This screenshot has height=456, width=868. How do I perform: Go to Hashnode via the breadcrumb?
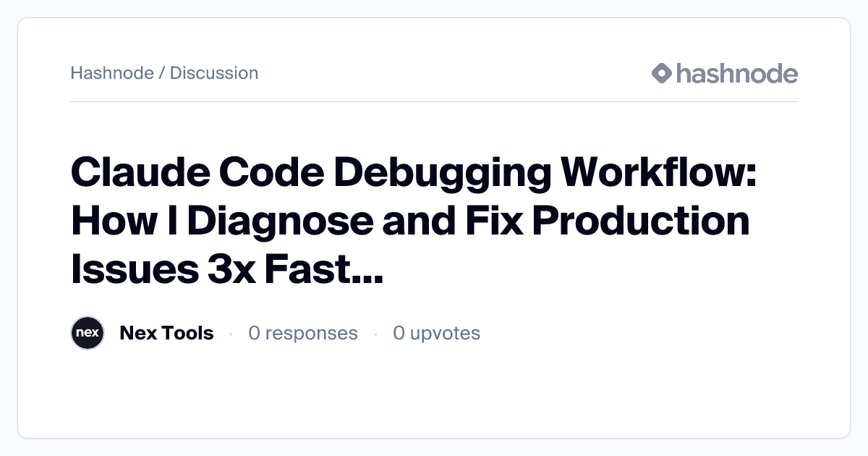point(112,73)
